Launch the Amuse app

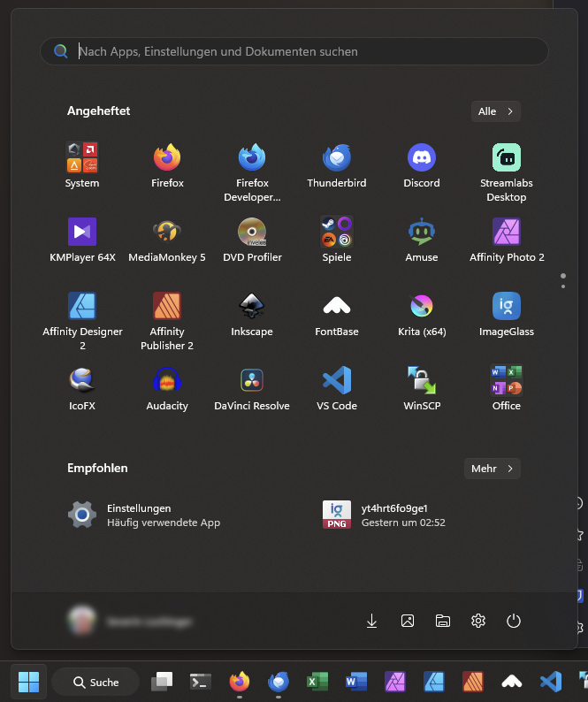422,239
